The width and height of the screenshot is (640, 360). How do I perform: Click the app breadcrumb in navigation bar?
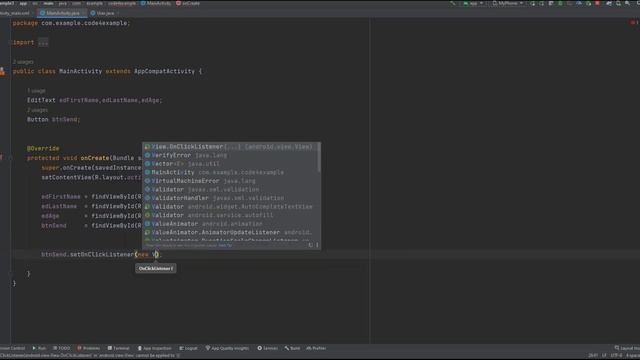(x=23, y=3)
